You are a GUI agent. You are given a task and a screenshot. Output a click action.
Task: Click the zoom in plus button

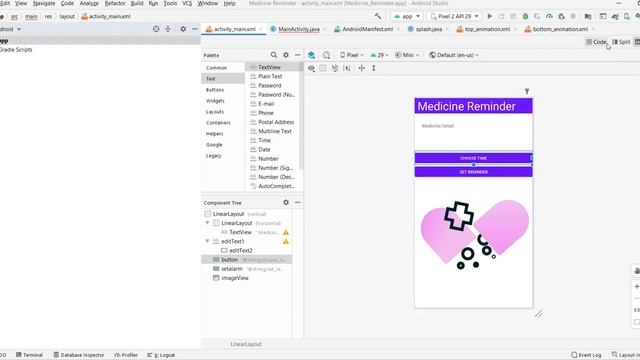[x=637, y=287]
